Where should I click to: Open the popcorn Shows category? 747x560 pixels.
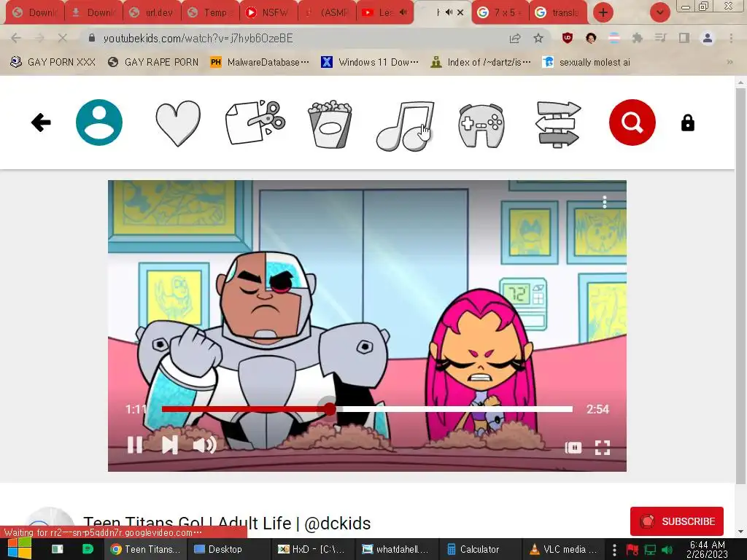tap(330, 124)
